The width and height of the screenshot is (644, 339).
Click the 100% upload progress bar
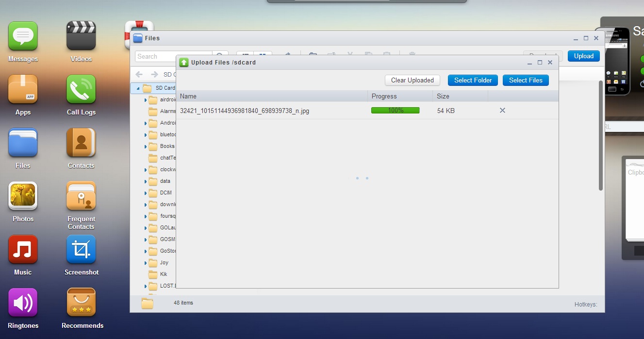(x=395, y=111)
